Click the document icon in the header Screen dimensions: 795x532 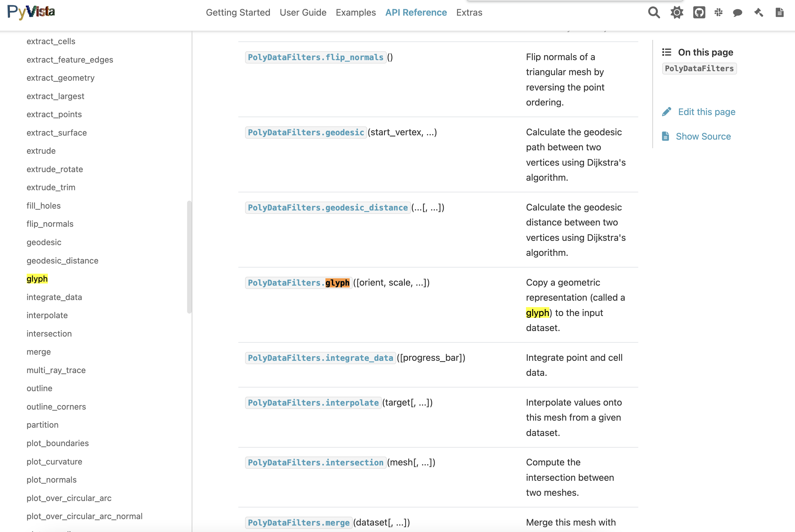click(780, 13)
